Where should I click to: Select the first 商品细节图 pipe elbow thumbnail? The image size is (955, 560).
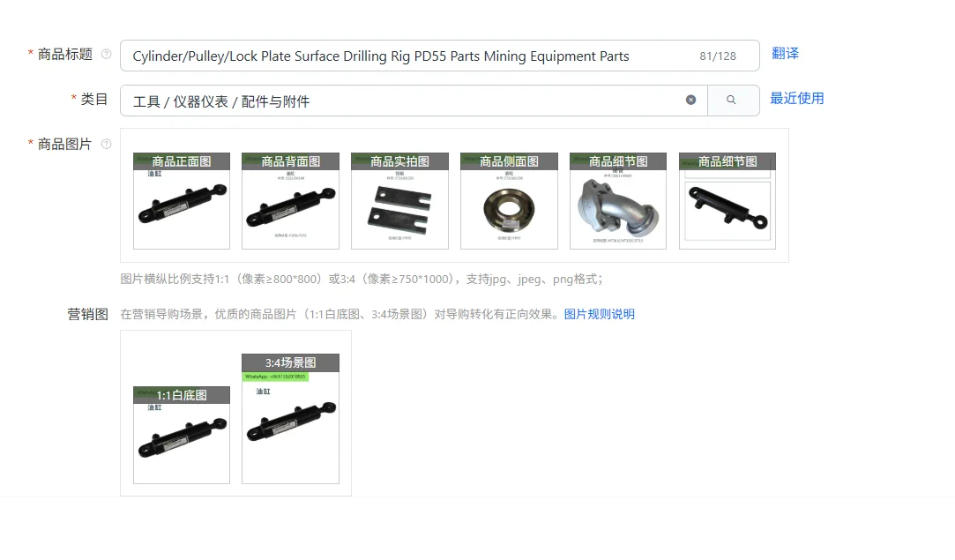point(618,201)
